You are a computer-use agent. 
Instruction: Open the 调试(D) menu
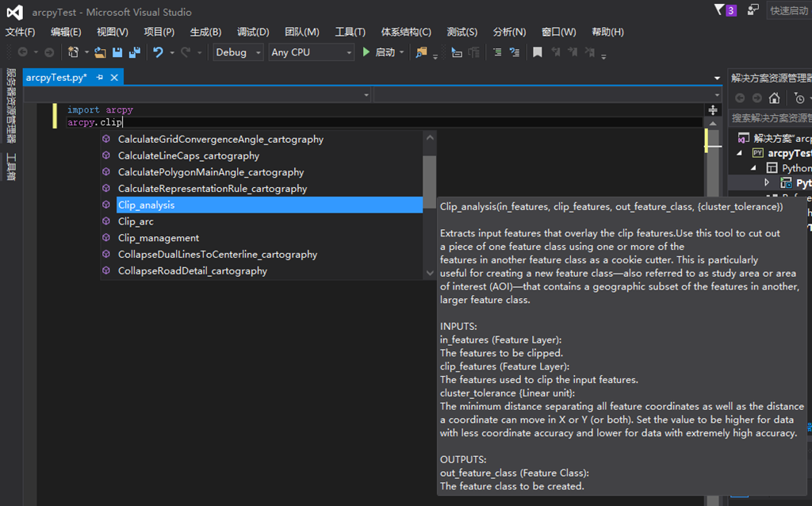tap(253, 32)
